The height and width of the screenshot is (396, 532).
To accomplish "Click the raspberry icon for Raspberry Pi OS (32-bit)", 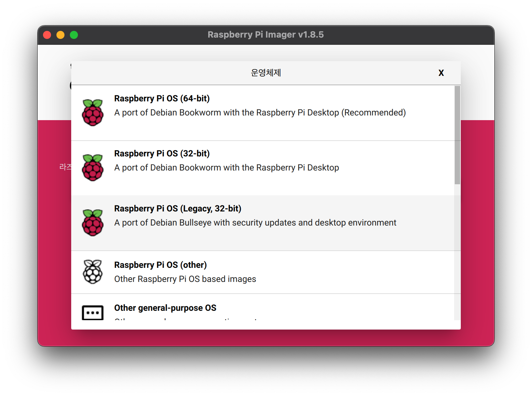I will (x=93, y=167).
